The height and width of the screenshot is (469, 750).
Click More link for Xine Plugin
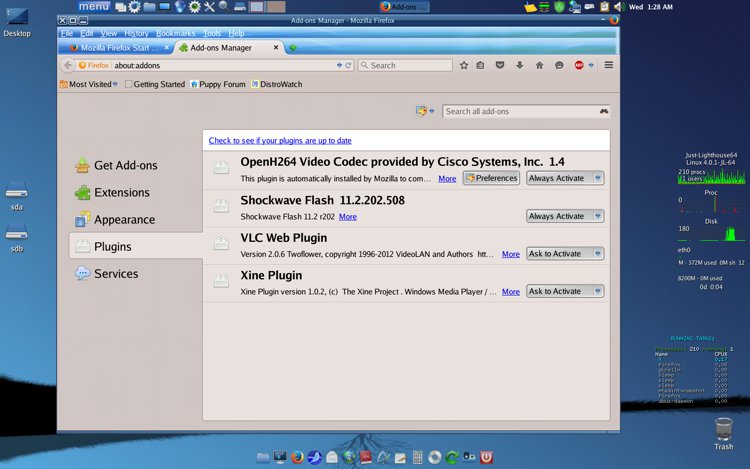pyautogui.click(x=510, y=292)
